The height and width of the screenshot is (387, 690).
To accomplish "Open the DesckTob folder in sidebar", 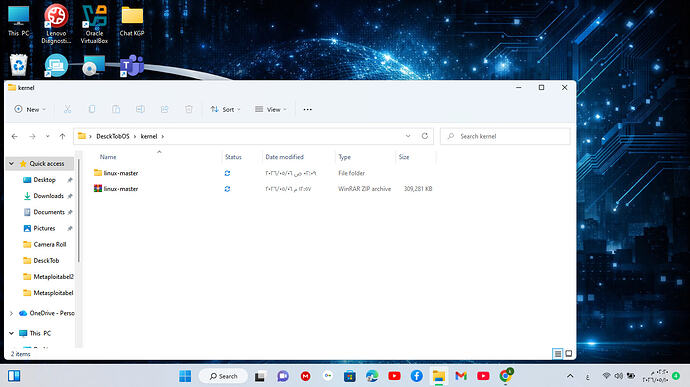I will (46, 261).
